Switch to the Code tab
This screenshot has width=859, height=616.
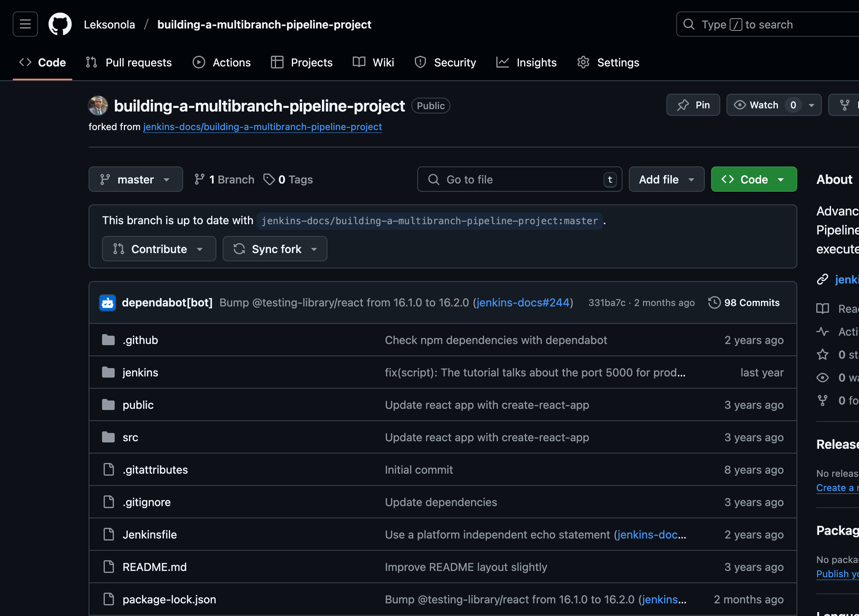(x=42, y=62)
